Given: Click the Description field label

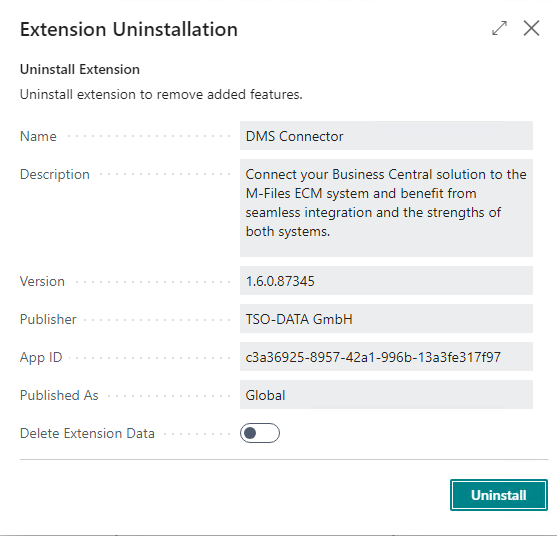Looking at the screenshot, I should click(55, 174).
